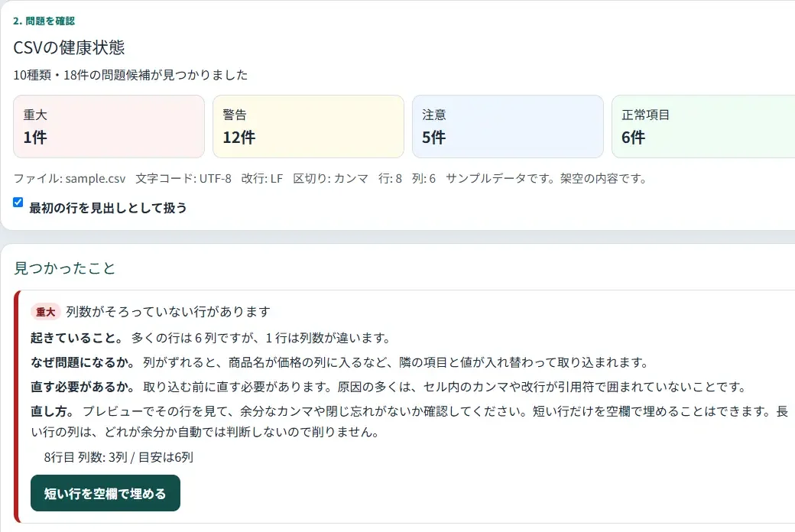Click the 重大 badge on the issue card
Screen dimensions: 795x532
coord(46,312)
